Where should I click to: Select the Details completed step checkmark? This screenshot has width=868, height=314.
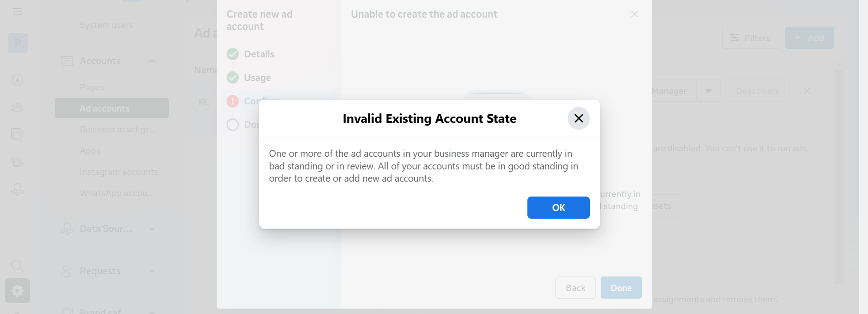coord(232,54)
